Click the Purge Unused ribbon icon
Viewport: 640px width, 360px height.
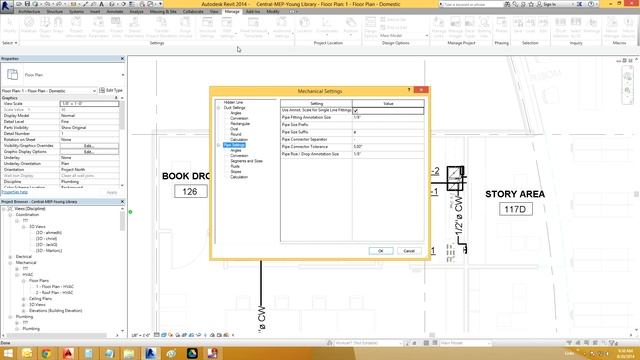point(185,27)
